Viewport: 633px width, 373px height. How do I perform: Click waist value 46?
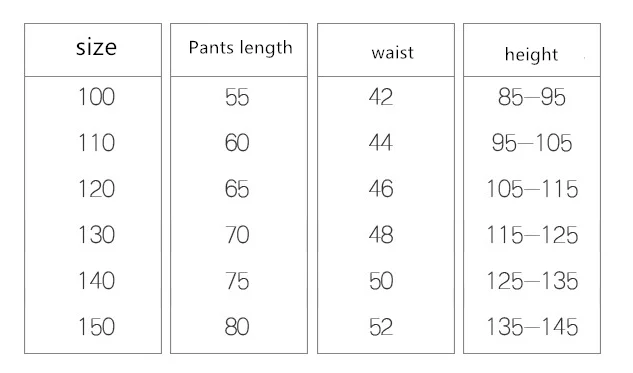(381, 189)
